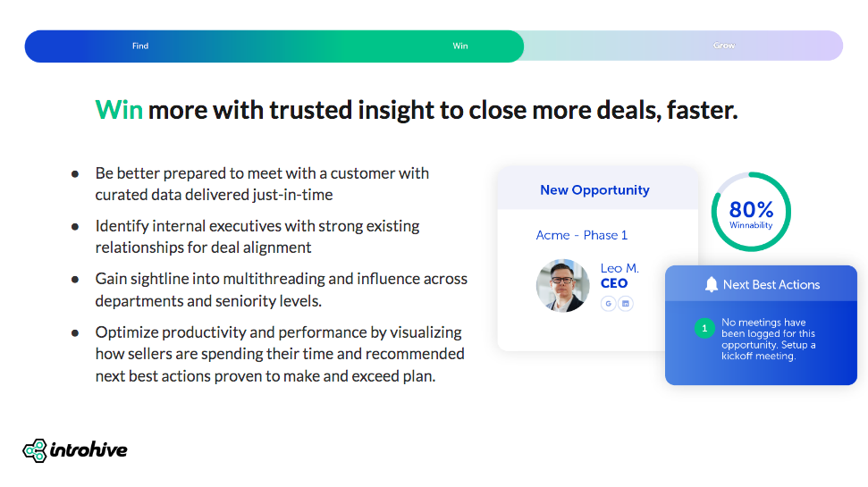Click the New Opportunity card header
The image size is (868, 487).
[x=594, y=189]
